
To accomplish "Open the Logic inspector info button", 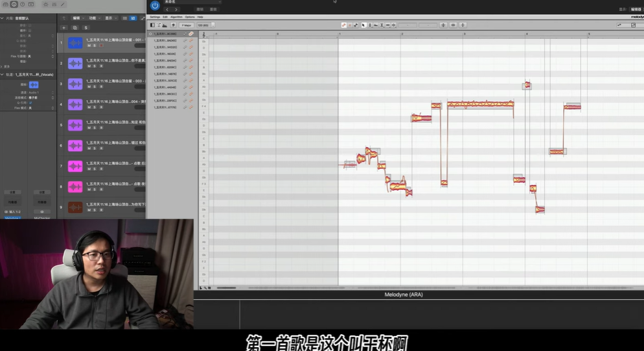I will [x=14, y=5].
